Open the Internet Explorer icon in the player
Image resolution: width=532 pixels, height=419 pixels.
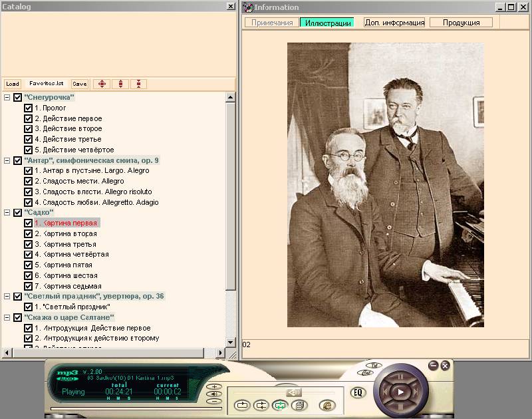click(x=327, y=405)
